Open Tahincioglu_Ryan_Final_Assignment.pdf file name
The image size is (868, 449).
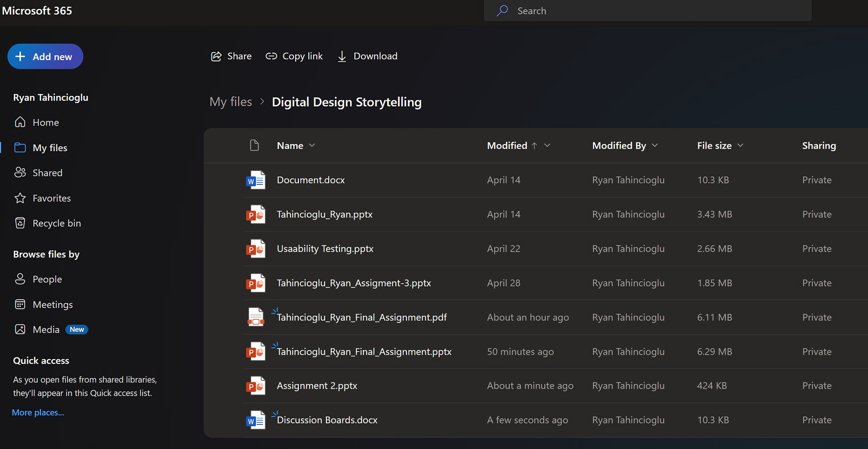coord(362,317)
